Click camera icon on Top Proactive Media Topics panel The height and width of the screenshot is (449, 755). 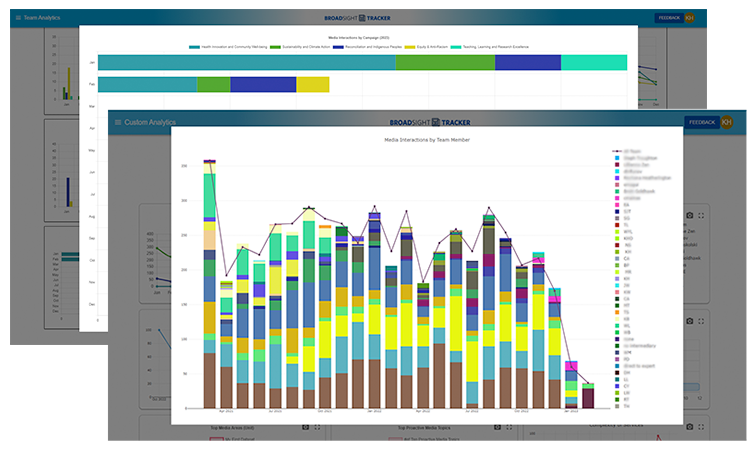coord(497,427)
